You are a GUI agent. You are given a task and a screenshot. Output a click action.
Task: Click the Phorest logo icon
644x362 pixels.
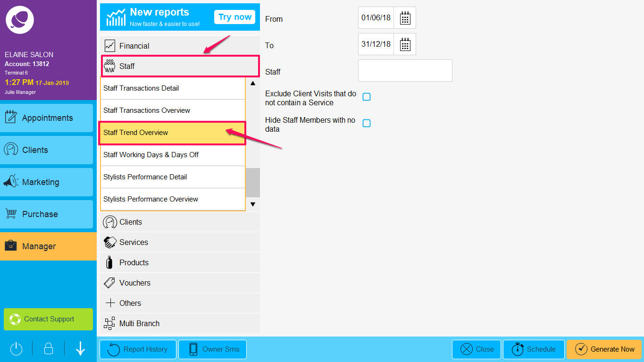(19, 20)
